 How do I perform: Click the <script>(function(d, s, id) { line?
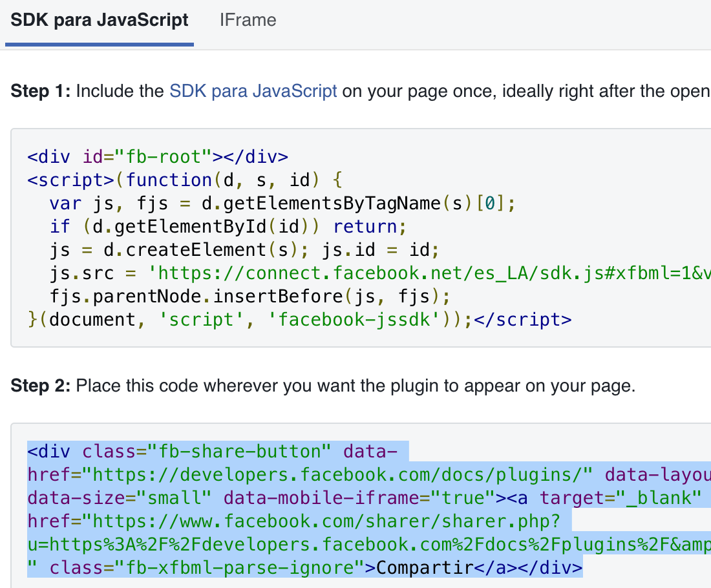click(185, 180)
